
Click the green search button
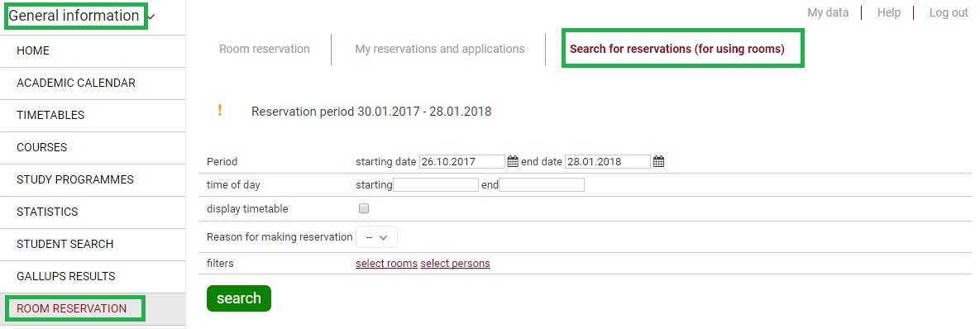(239, 298)
